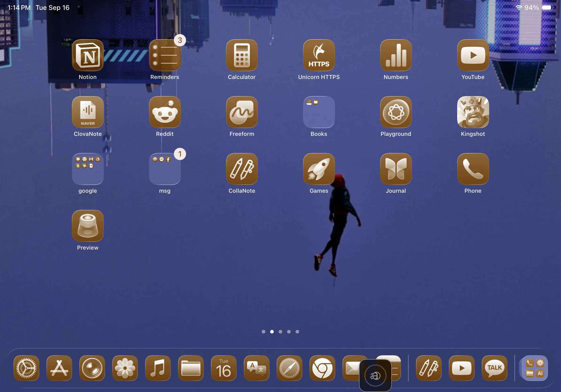Go to the third home screen page dot
Image resolution: width=561 pixels, height=392 pixels.
click(x=280, y=332)
